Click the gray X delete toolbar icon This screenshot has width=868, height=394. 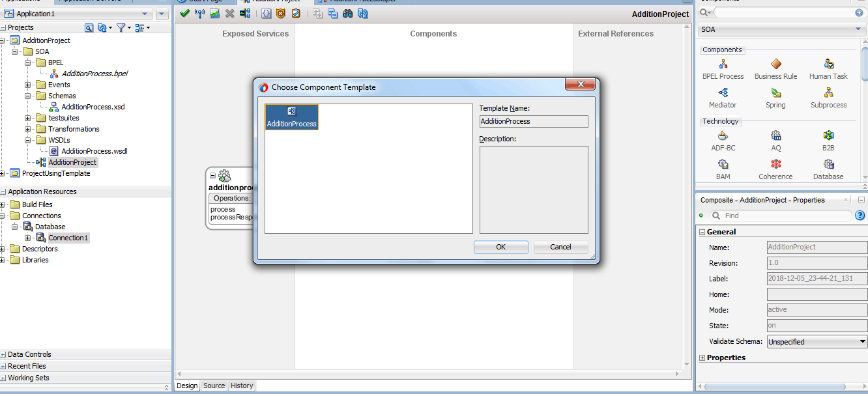coord(229,13)
